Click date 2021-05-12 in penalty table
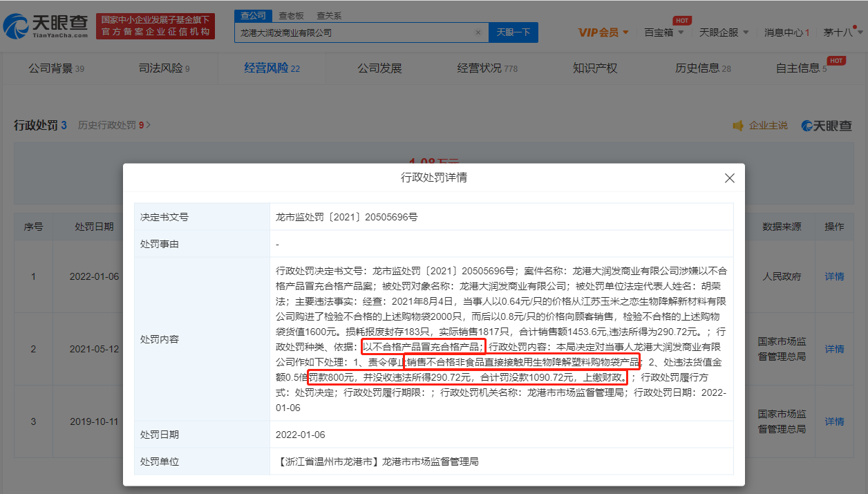Image resolution: width=868 pixels, height=494 pixels. tap(94, 349)
